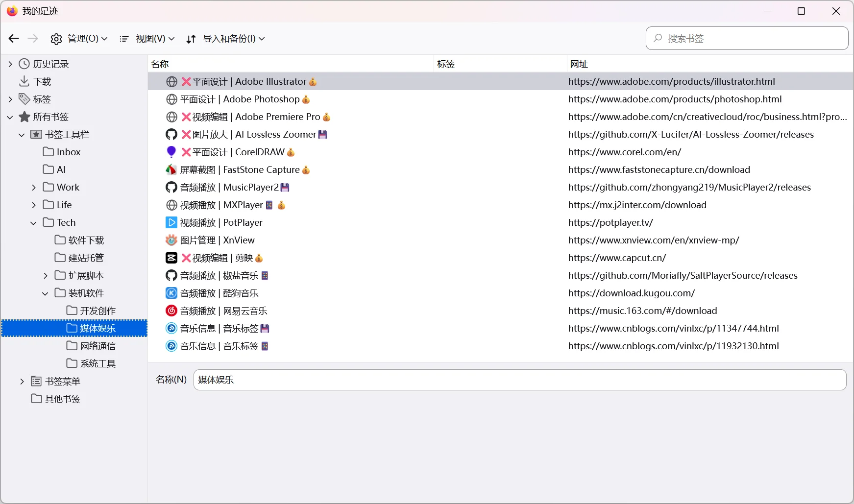Image resolution: width=854 pixels, height=504 pixels.
Task: Collapse the Tech folder
Action: (34, 223)
